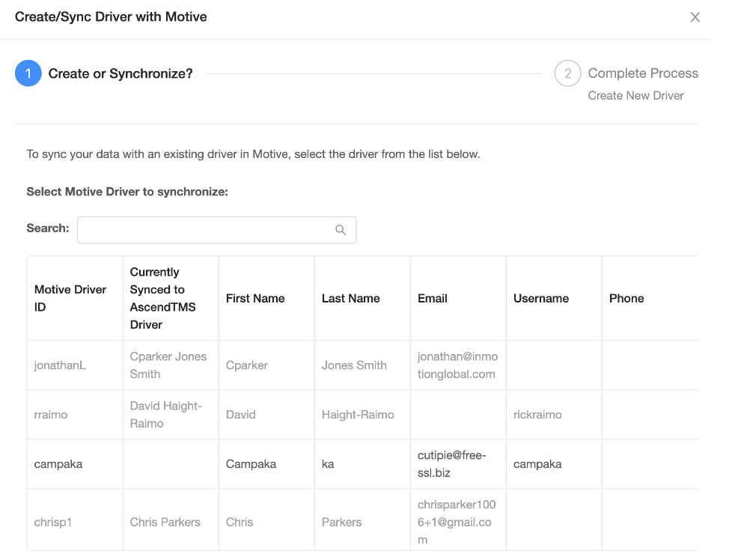Click the Complete Process step label
738x560 pixels.
pyautogui.click(x=643, y=73)
